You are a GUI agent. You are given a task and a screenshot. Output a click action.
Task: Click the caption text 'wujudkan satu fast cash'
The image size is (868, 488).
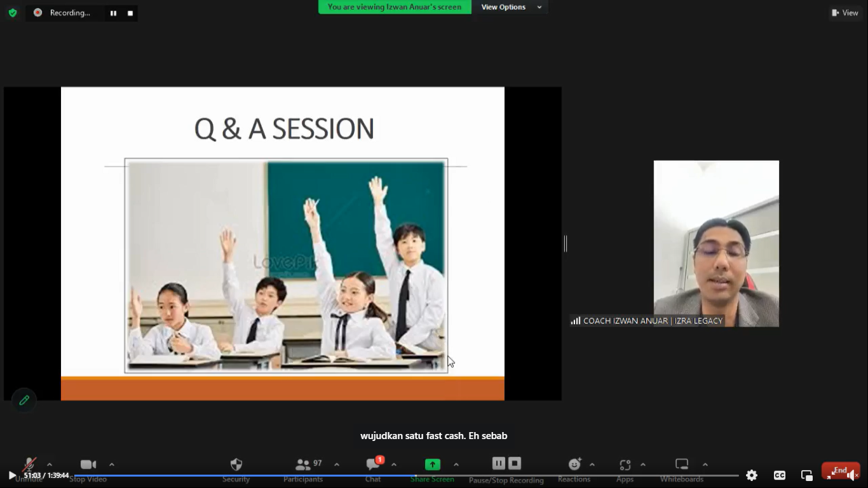coord(412,436)
